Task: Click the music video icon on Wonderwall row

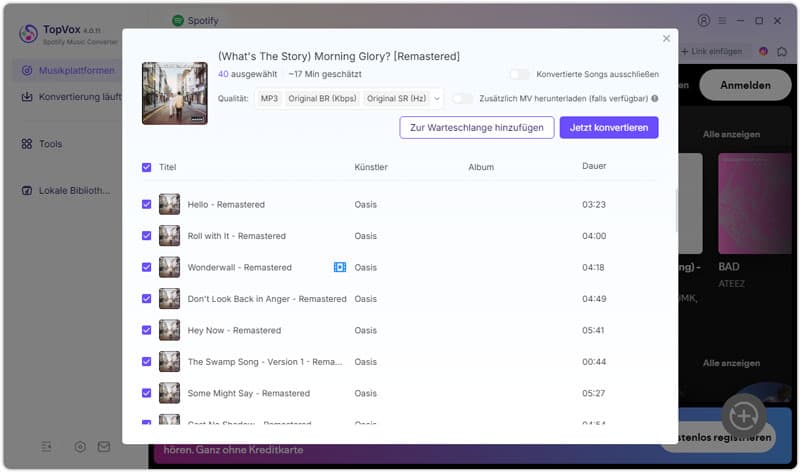Action: pos(340,267)
